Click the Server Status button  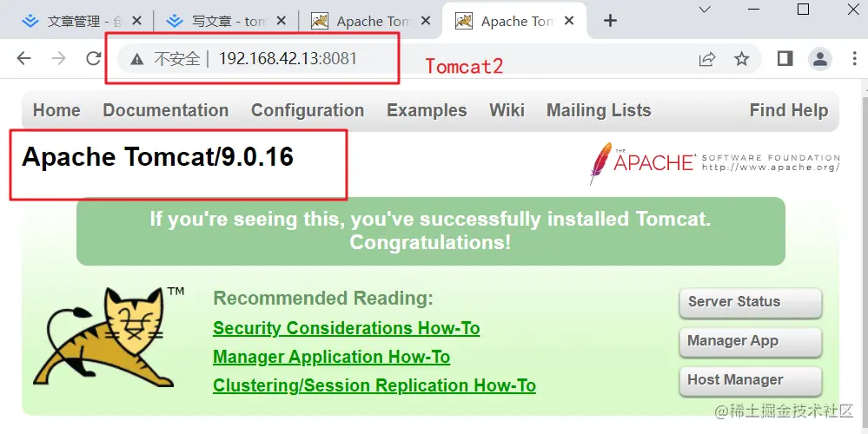pos(750,302)
